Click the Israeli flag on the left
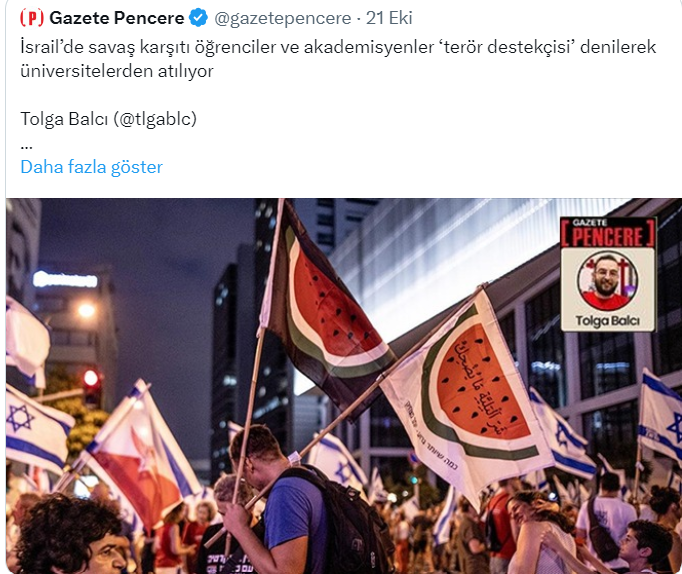 [37, 428]
